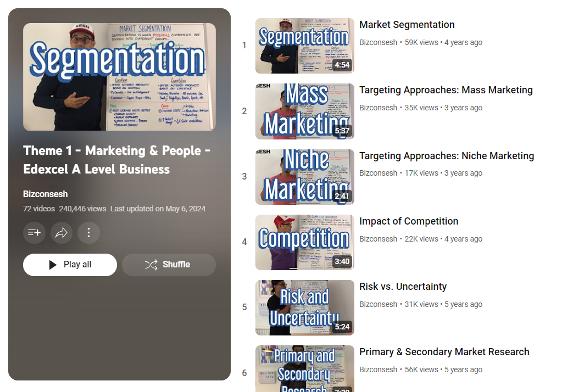
Task: Select "Primary & Secondary Market Research" title
Action: point(444,352)
